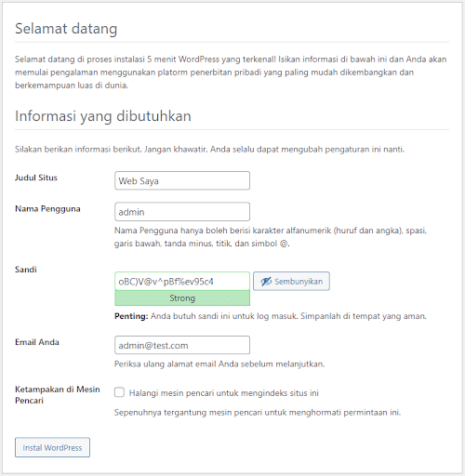Click the crossed-out eye icon beside password
The image size is (465, 476).
266,282
